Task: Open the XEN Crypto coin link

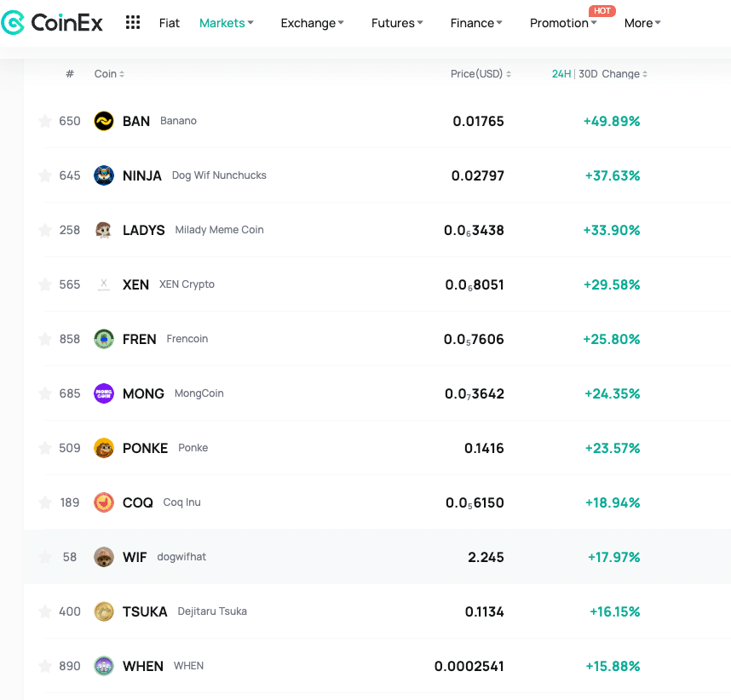Action: 136,284
